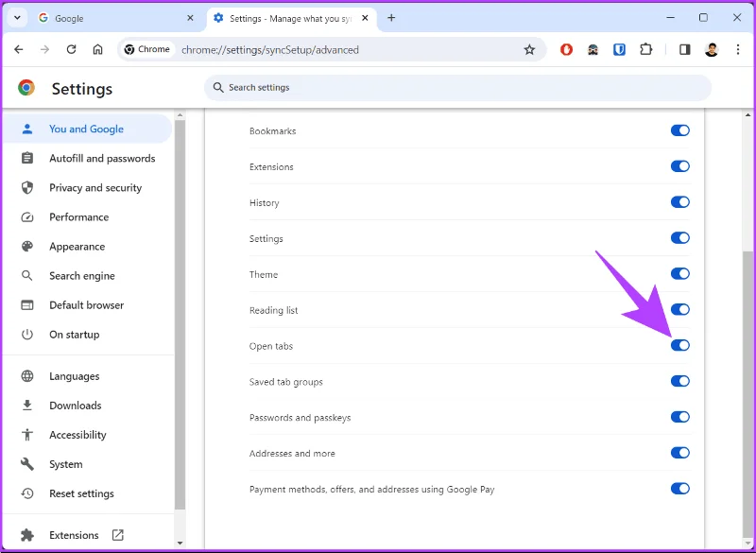Open the tab search dropdown arrow

pos(17,18)
